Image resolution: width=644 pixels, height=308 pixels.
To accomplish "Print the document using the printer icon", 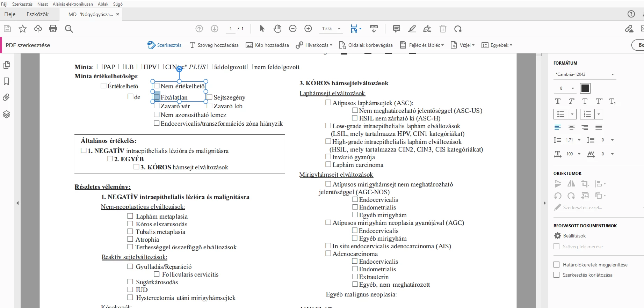I will [x=53, y=29].
